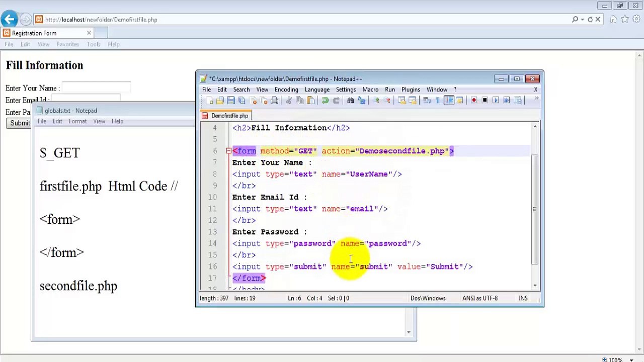Click the editor scrollbar up arrow
The height and width of the screenshot is (362, 644).
point(535,126)
